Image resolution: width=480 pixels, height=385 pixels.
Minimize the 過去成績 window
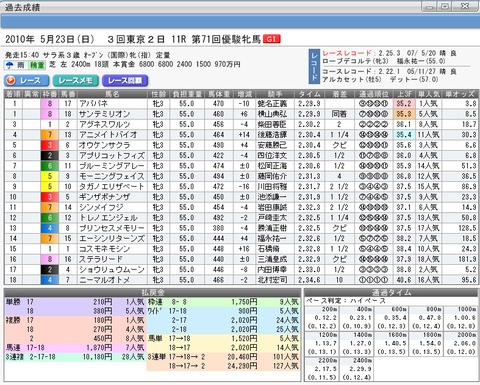tap(430, 7)
